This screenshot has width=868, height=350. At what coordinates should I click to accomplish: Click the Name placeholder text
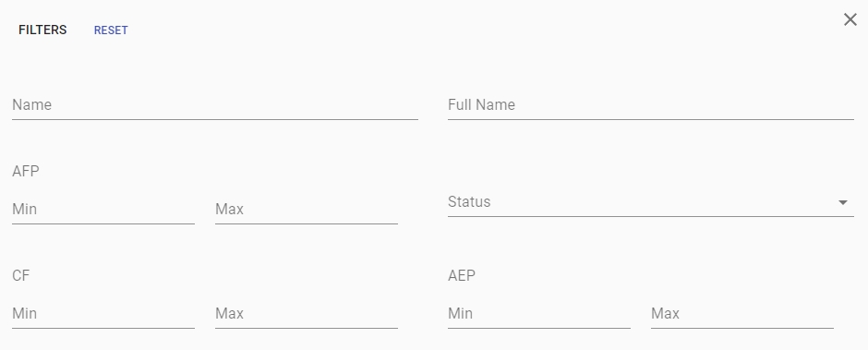coord(31,104)
